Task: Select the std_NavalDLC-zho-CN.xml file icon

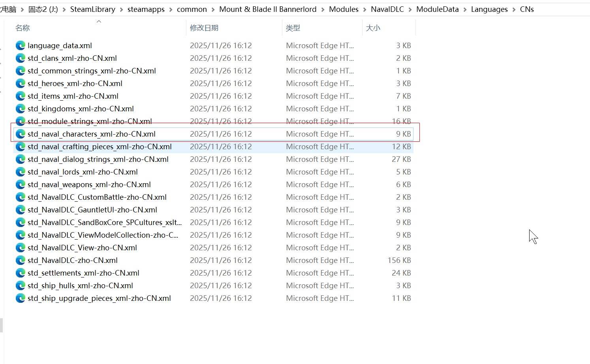Action: [20, 260]
